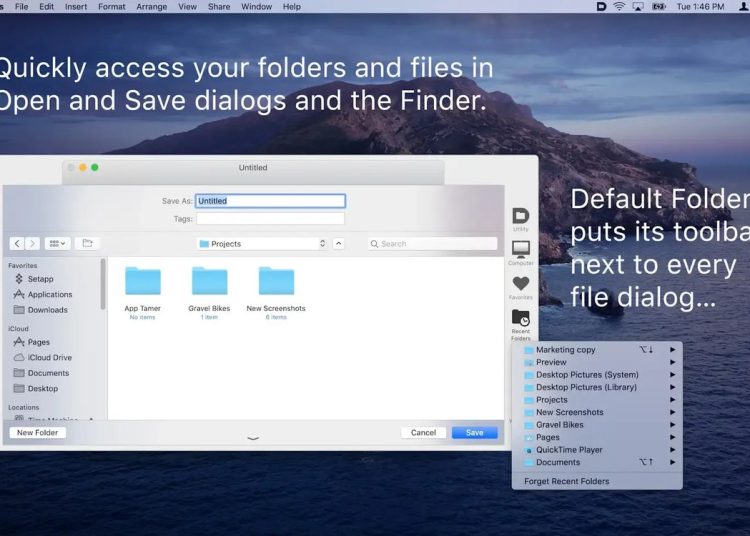Open the view options dropdown
This screenshot has width=750, height=536.
pos(57,243)
